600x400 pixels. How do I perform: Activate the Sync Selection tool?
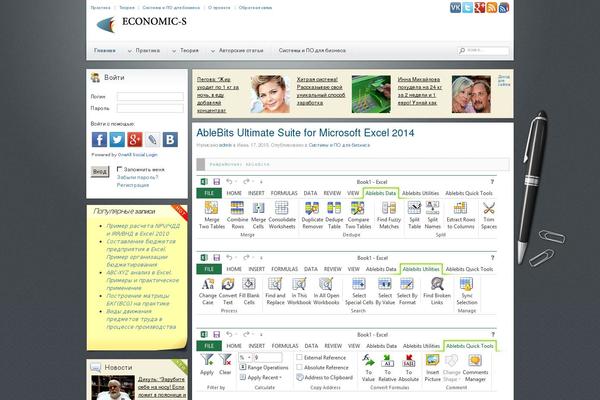pyautogui.click(x=467, y=292)
